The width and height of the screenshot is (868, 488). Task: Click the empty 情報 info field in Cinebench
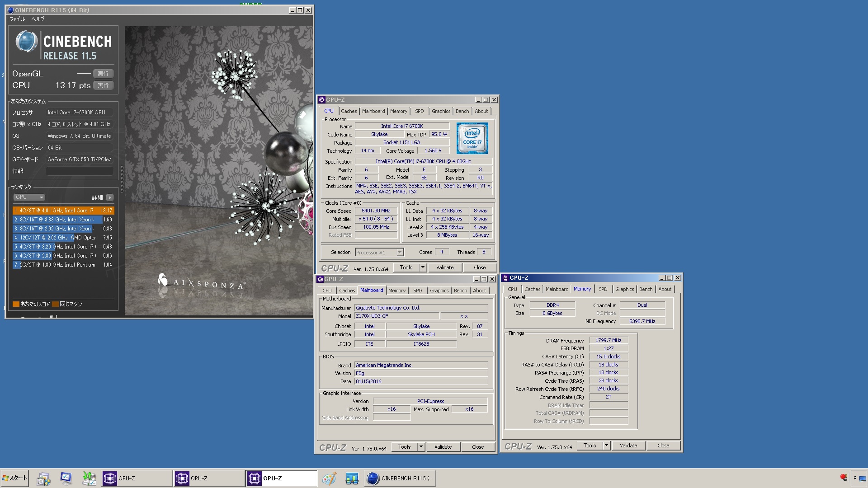[x=80, y=171]
